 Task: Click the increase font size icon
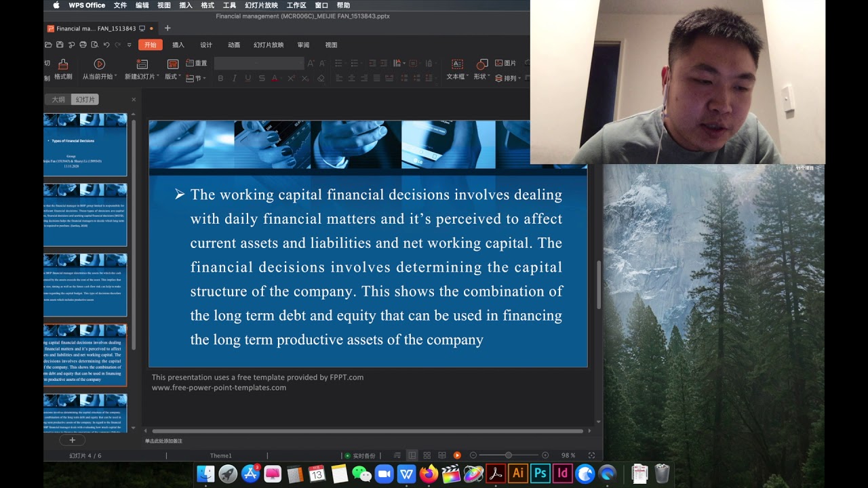[x=311, y=63]
